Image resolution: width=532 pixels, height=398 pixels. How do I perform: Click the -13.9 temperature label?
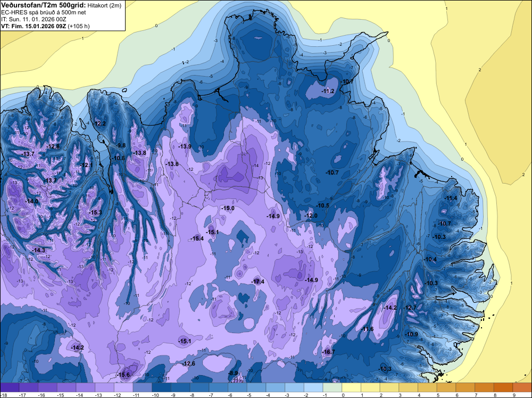coord(185,146)
